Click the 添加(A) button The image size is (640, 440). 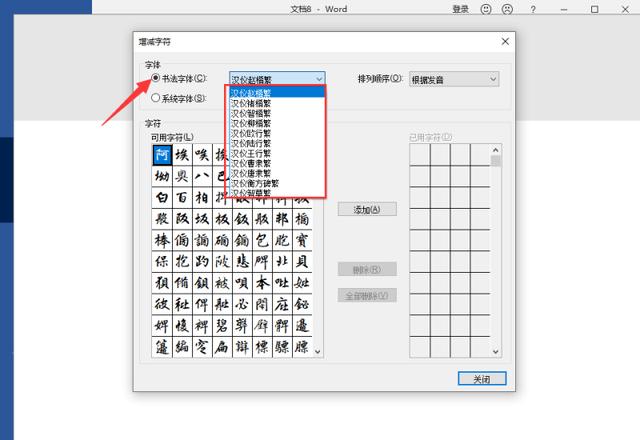[367, 209]
